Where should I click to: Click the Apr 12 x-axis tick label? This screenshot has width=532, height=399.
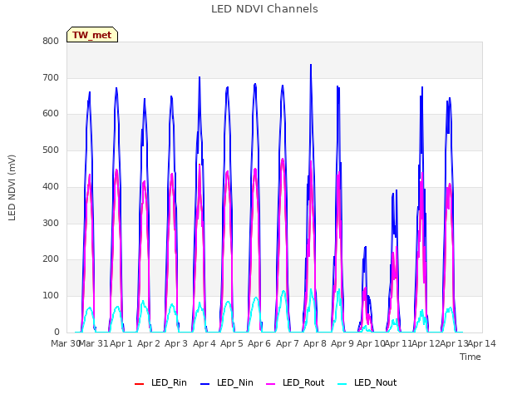(426, 343)
